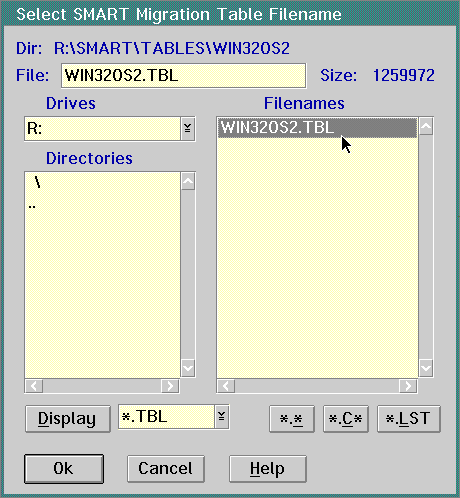This screenshot has height=498, width=460.
Task: Select the root backslash directory
Action: click(x=38, y=183)
